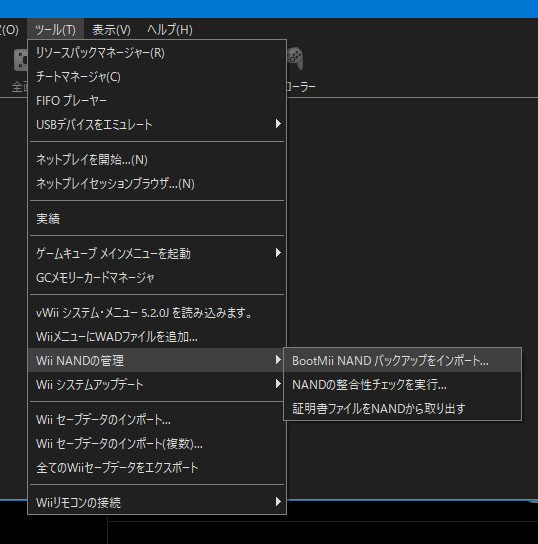Launch FIFO プレーヤー

(x=157, y=101)
